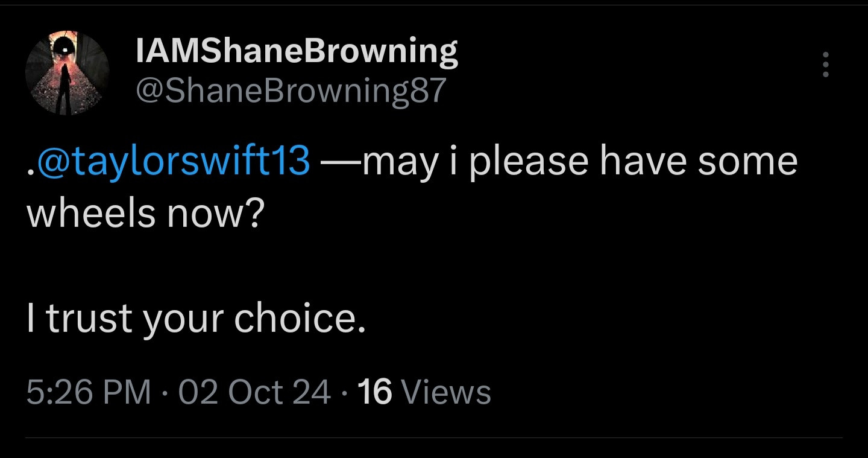Viewport: 868px width, 458px height.
Task: Open the IAMShaneBrowning display name
Action: [x=297, y=51]
